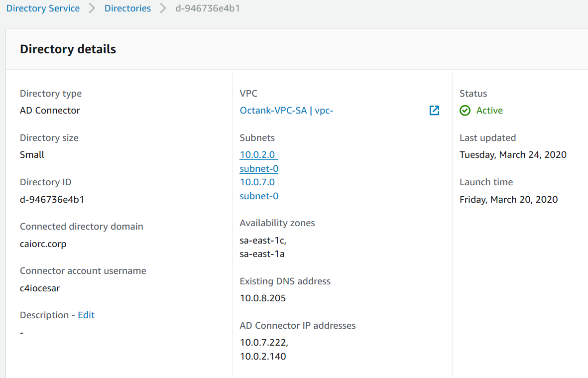Click the AD Connector IP 10.0.7.222

tap(264, 343)
